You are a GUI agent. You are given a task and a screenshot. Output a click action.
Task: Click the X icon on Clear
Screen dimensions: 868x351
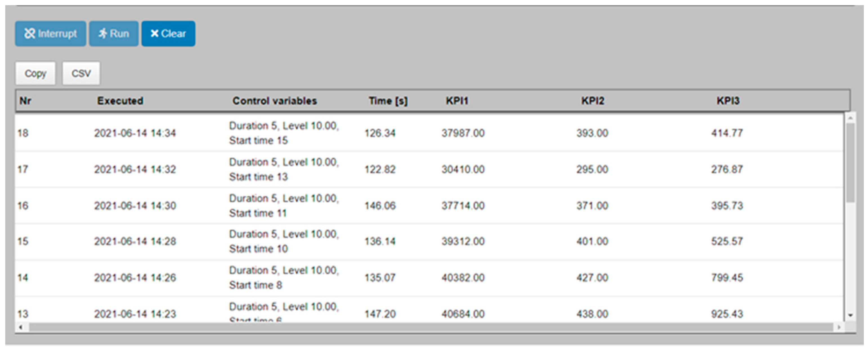point(154,33)
